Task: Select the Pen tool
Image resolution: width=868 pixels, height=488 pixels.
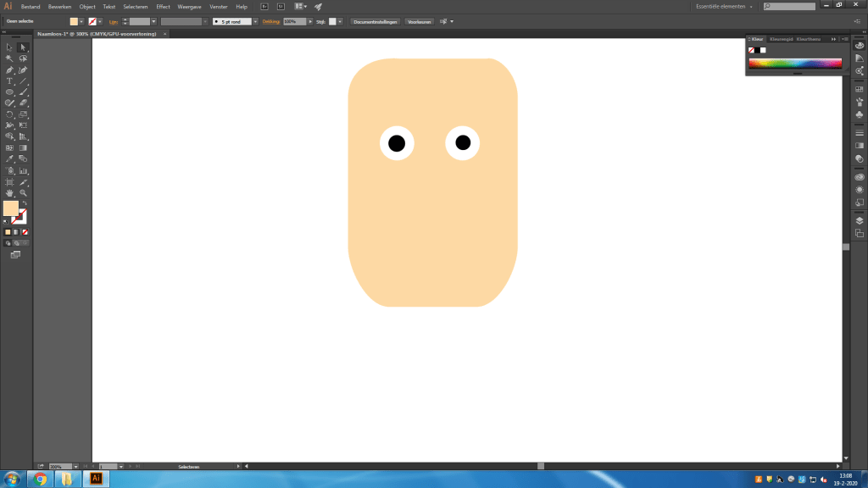Action: (x=9, y=69)
